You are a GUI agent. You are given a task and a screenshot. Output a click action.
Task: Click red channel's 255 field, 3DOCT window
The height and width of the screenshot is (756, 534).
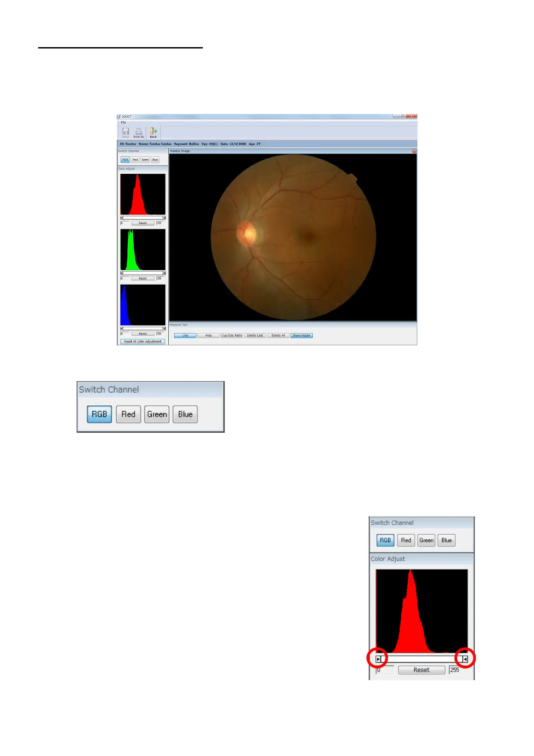[x=160, y=223]
